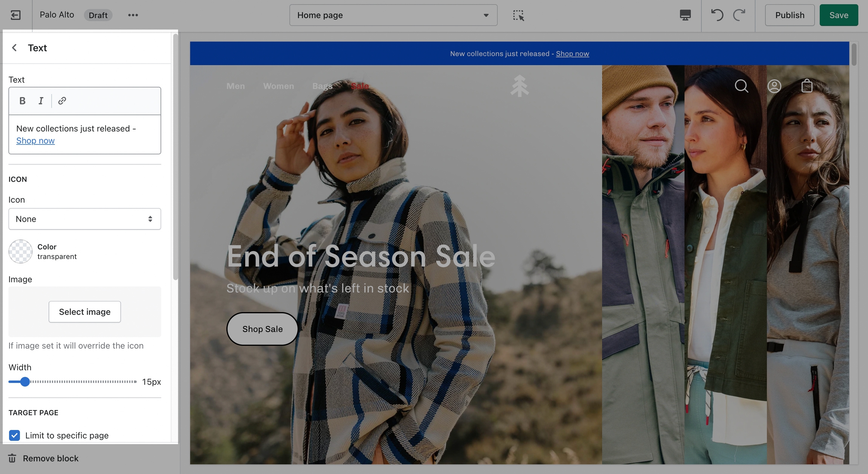Apply italic formatting to text
This screenshot has width=868, height=474.
(x=41, y=101)
